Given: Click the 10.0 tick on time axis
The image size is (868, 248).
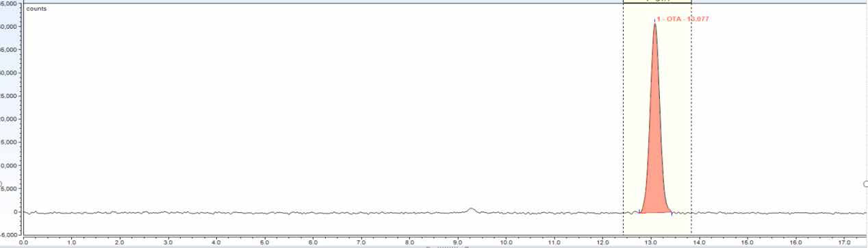Looking at the screenshot, I should pyautogui.click(x=506, y=242).
